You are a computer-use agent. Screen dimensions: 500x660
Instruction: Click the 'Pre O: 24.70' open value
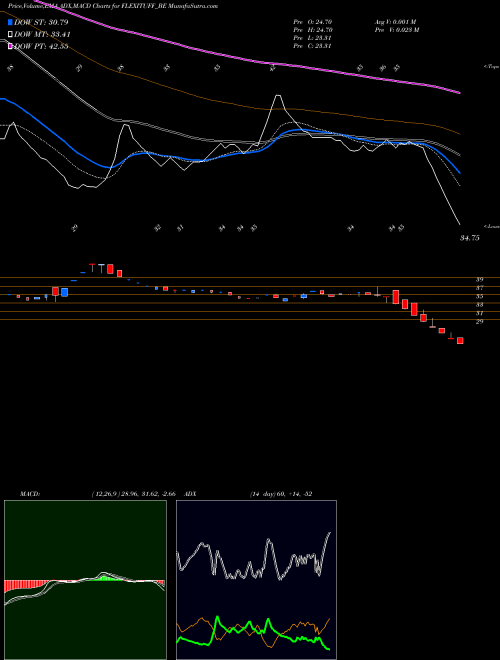pyautogui.click(x=313, y=21)
